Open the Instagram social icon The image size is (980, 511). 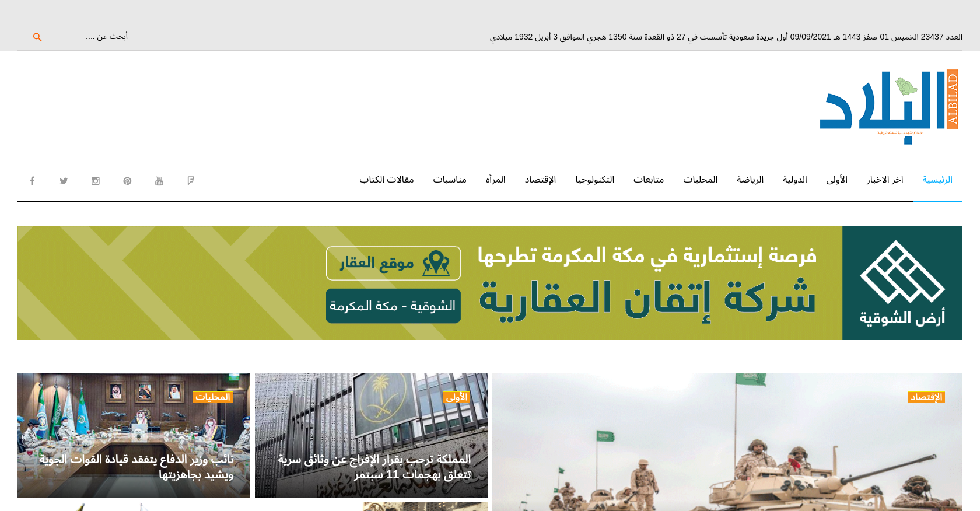click(x=96, y=181)
